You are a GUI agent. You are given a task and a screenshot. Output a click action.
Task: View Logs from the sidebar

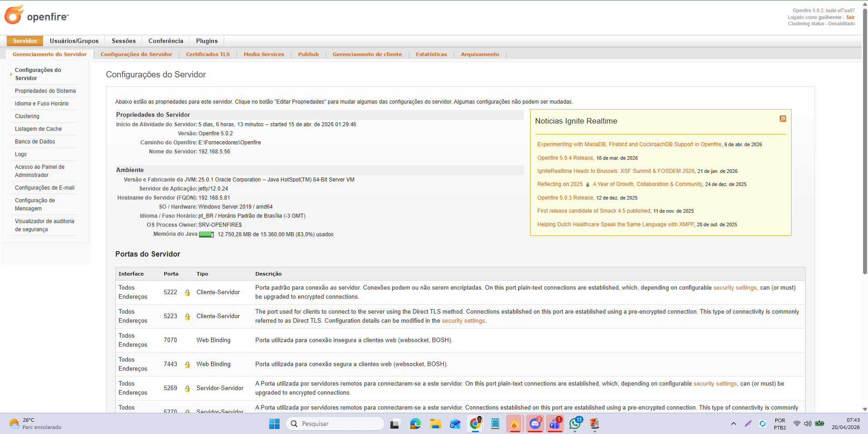(21, 154)
